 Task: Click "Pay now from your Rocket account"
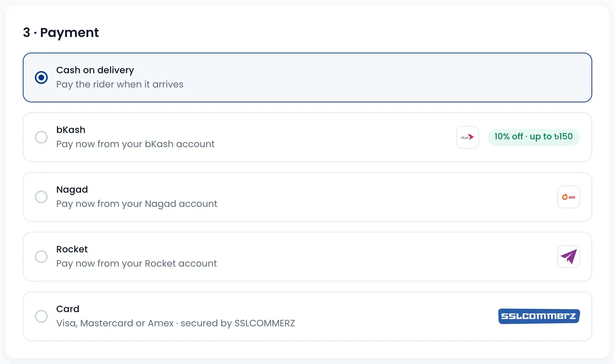click(x=136, y=263)
